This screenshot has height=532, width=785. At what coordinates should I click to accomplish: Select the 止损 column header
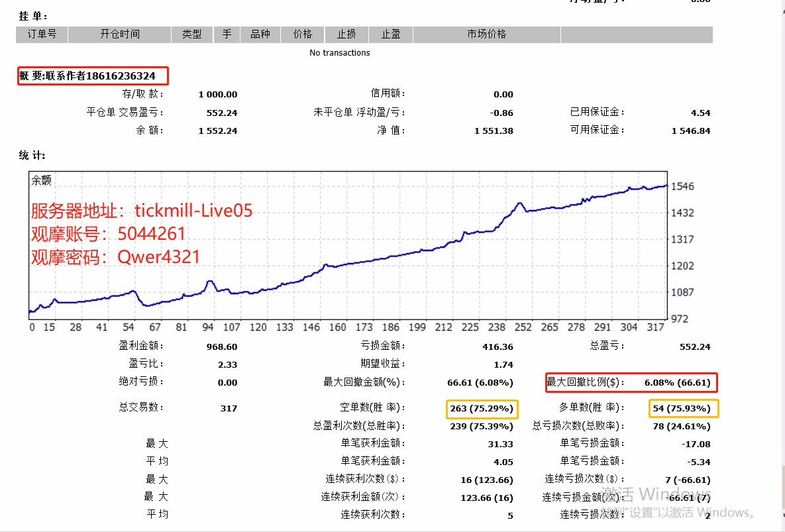coord(346,34)
